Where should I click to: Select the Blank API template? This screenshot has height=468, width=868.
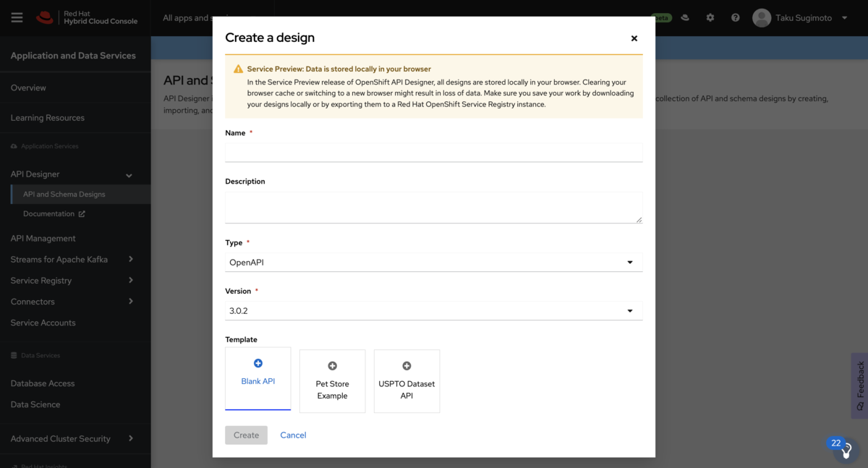(x=258, y=378)
